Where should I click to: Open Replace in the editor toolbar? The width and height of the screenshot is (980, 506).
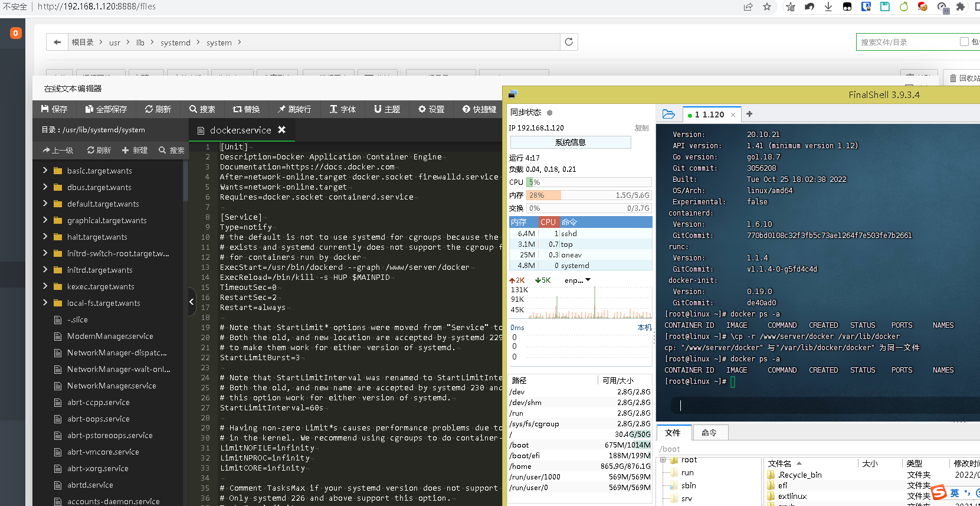pos(247,109)
